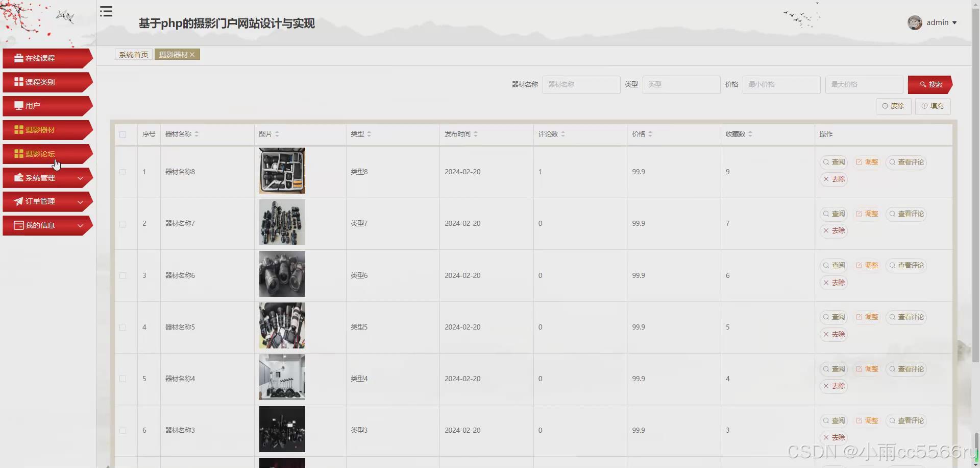Viewport: 980px width, 468px height.
Task: Click the wallet icon beside 系统管理
Action: click(x=19, y=178)
